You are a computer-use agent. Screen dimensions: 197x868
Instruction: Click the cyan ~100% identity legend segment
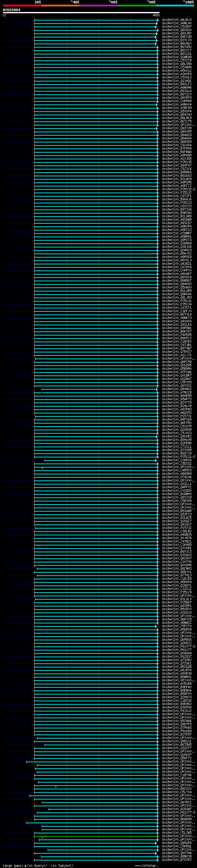(x=175, y=6)
